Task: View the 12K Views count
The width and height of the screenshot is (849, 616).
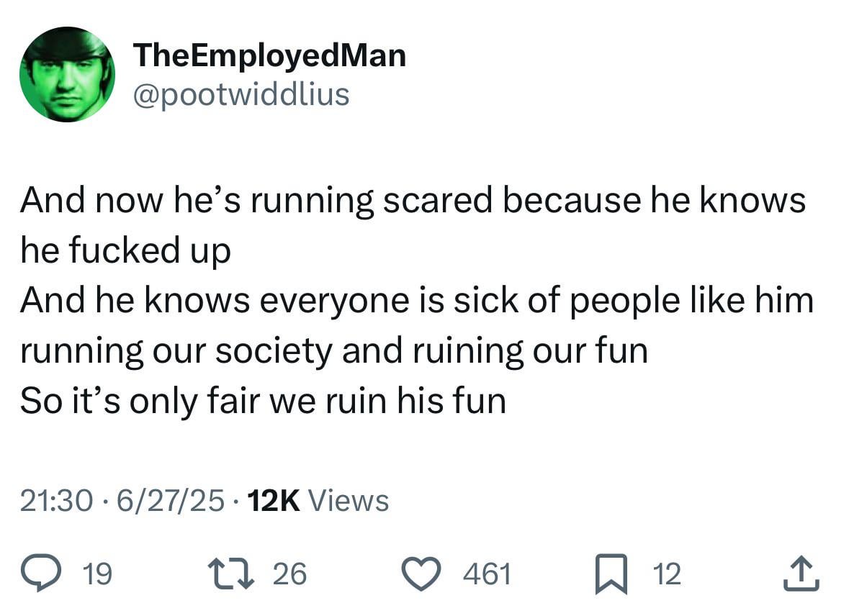Action: pos(318,500)
